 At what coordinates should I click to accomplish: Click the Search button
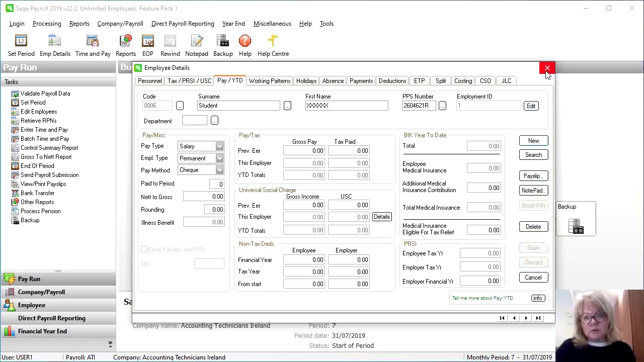(x=533, y=155)
